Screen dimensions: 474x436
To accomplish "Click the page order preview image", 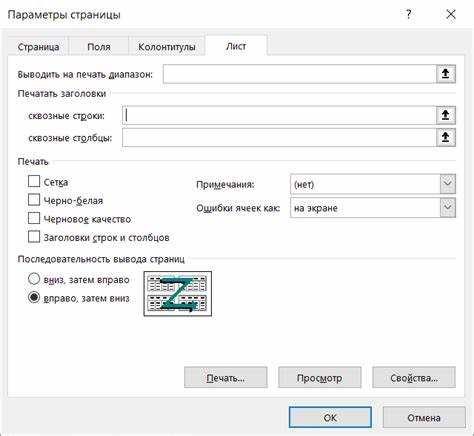I will point(178,294).
